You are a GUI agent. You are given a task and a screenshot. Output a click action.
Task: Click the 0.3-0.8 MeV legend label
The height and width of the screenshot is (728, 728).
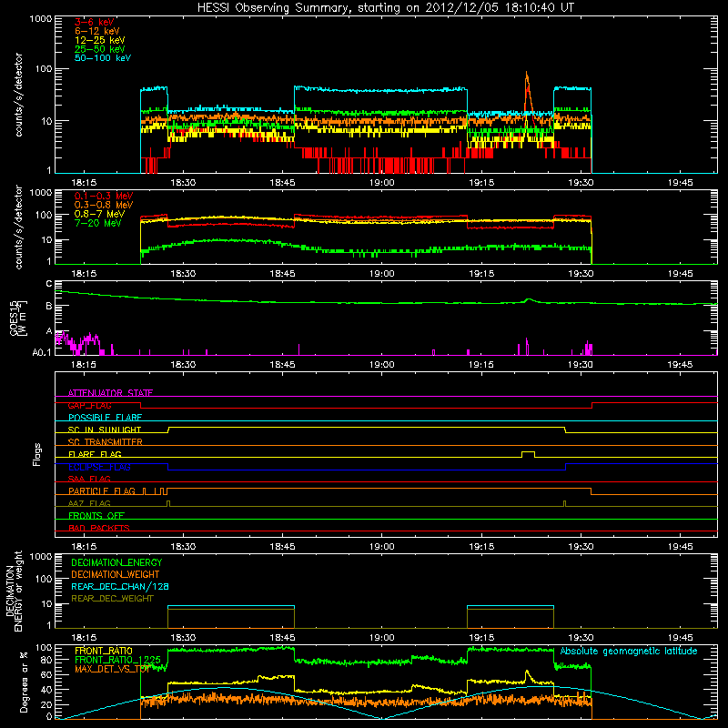(104, 205)
